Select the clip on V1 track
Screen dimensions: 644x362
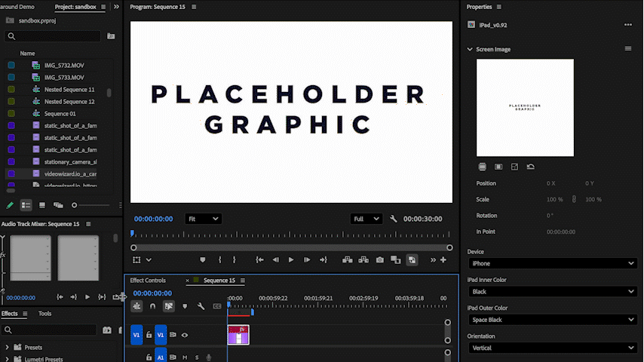coord(238,335)
